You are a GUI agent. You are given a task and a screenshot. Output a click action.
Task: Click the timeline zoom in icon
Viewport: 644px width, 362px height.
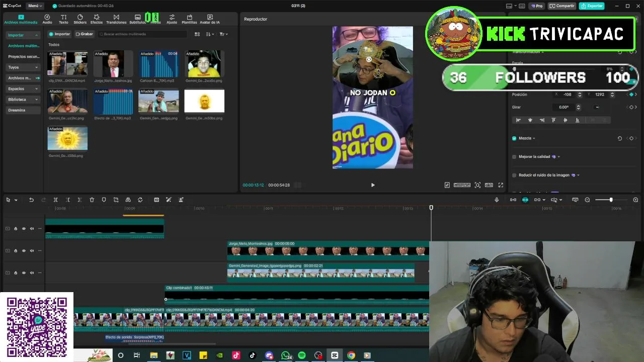click(635, 200)
